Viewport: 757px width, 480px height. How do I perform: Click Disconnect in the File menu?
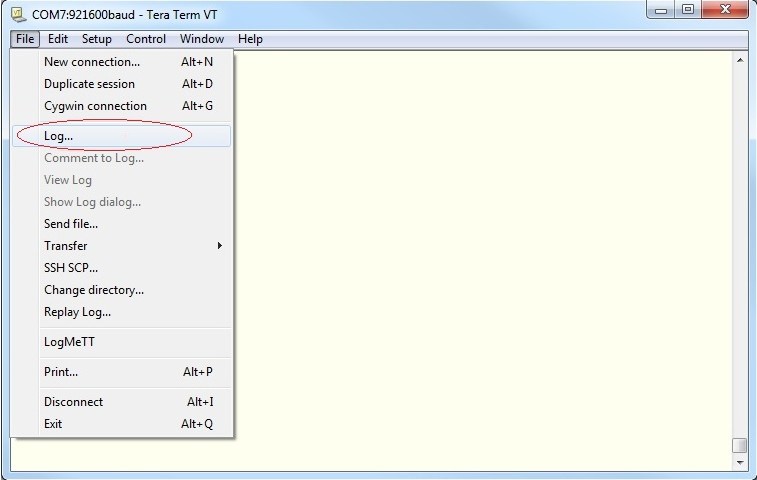(121, 402)
